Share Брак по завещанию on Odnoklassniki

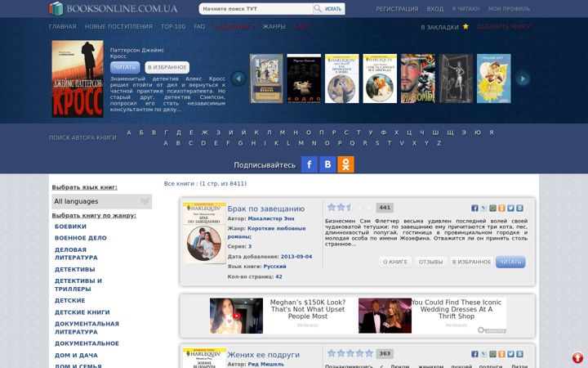[x=501, y=208]
